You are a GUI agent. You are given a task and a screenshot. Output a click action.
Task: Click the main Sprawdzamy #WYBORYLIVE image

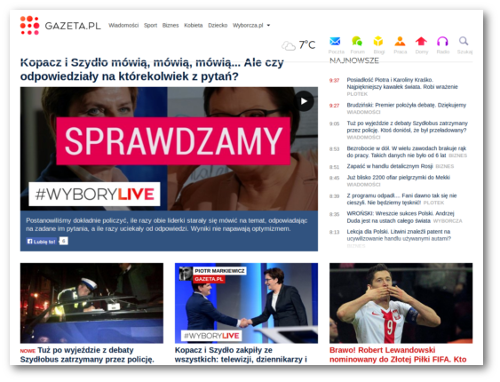click(169, 149)
